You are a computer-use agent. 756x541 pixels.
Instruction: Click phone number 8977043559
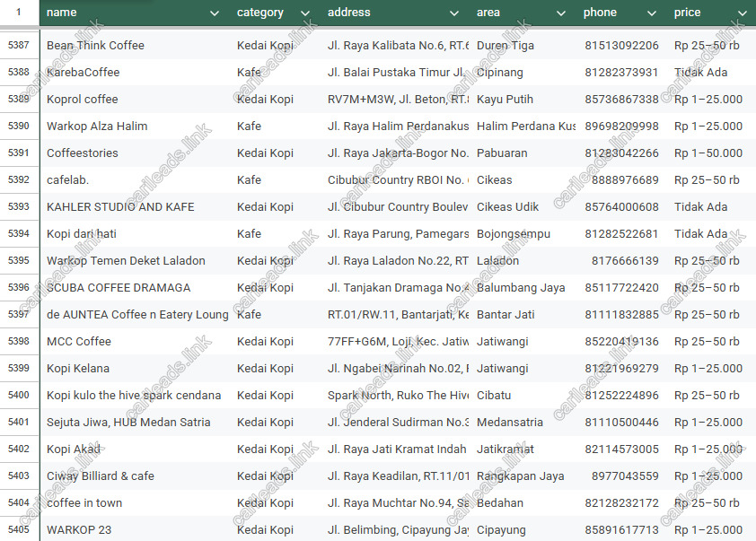tap(621, 476)
